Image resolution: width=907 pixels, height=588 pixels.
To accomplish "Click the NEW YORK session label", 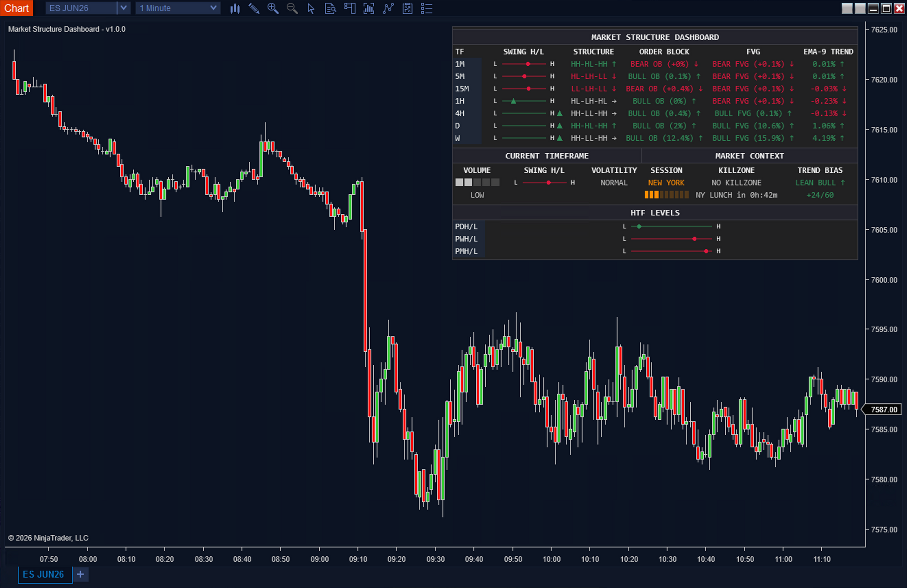I will (666, 183).
